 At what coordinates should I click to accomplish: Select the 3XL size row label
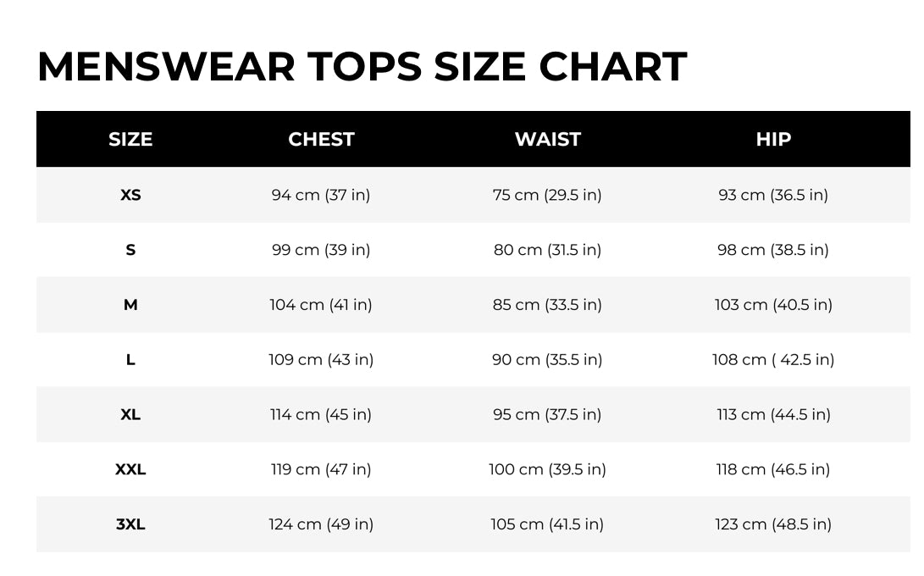[x=130, y=524]
